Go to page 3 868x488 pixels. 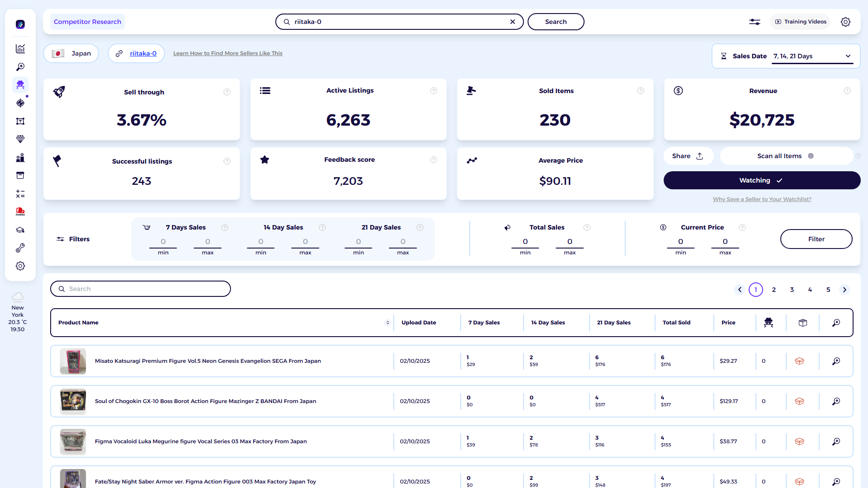click(792, 290)
